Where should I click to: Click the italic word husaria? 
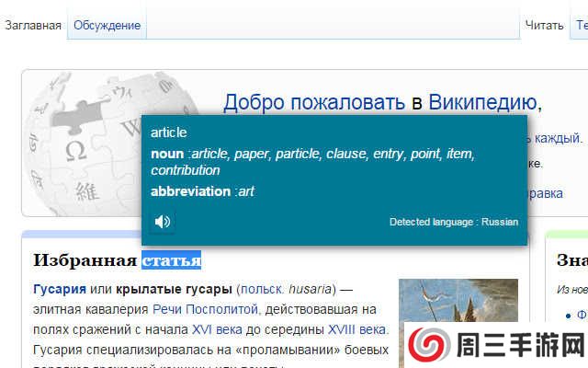[311, 289]
